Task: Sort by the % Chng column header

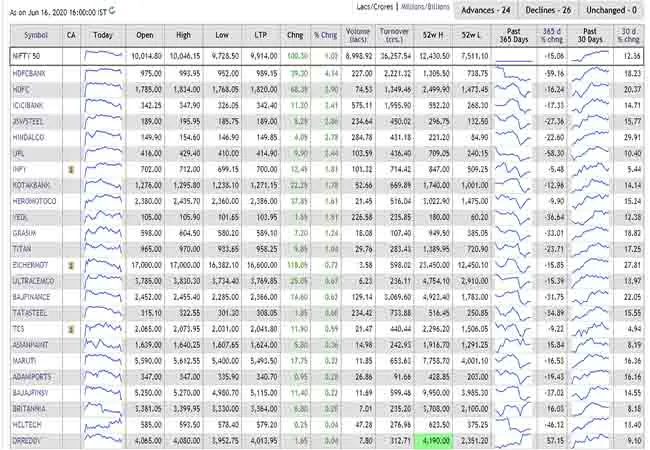Action: [325, 35]
